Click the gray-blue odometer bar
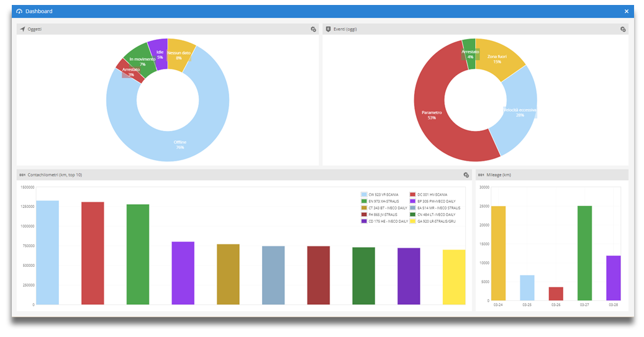The width and height of the screenshot is (644, 337). [x=273, y=276]
